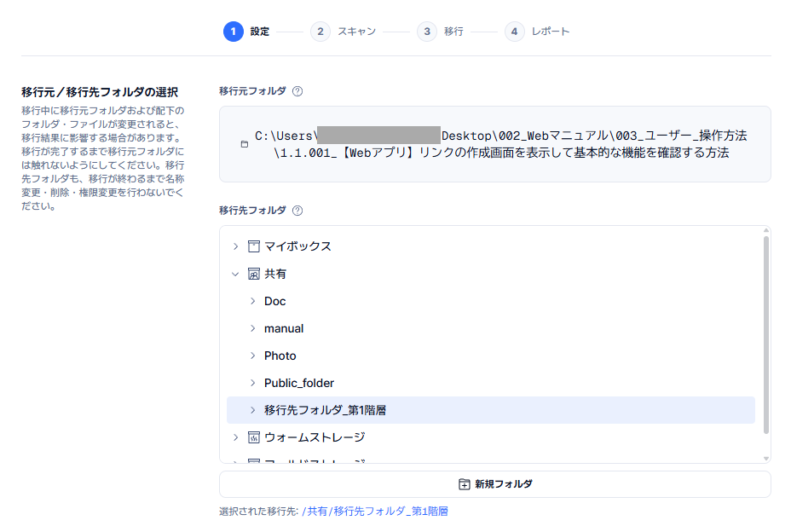Go to the 移行 step label
This screenshot has height=532, width=791.
click(453, 32)
